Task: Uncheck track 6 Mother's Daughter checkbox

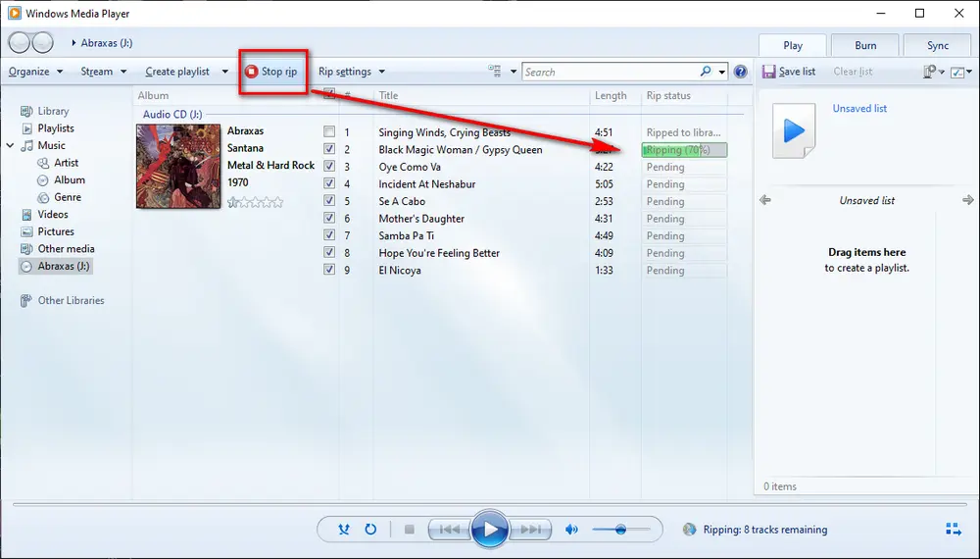Action: (329, 219)
